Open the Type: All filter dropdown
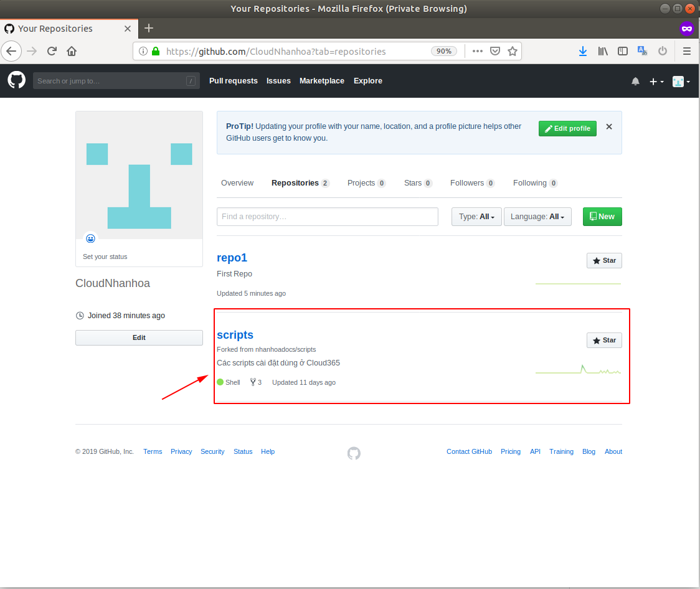Image resolution: width=700 pixels, height=589 pixels. pyautogui.click(x=476, y=217)
